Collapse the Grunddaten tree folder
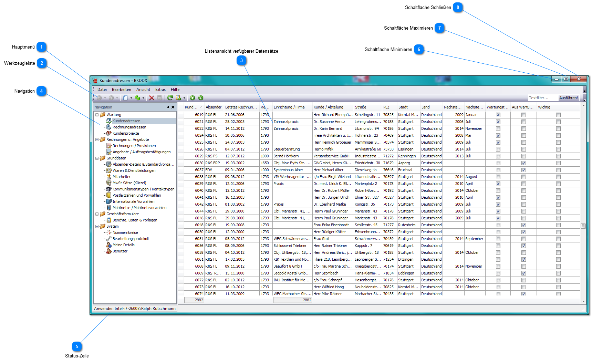Image resolution: width=592 pixels, height=364 pixels. click(x=97, y=158)
